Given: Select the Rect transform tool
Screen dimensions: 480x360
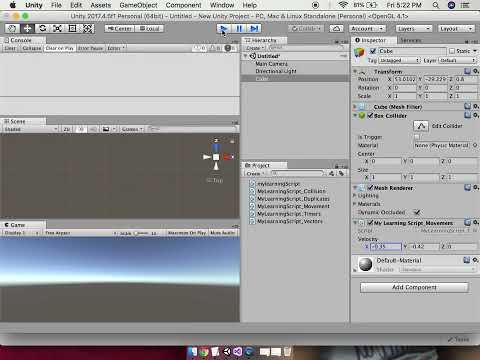Looking at the screenshot, I should click(72, 28).
